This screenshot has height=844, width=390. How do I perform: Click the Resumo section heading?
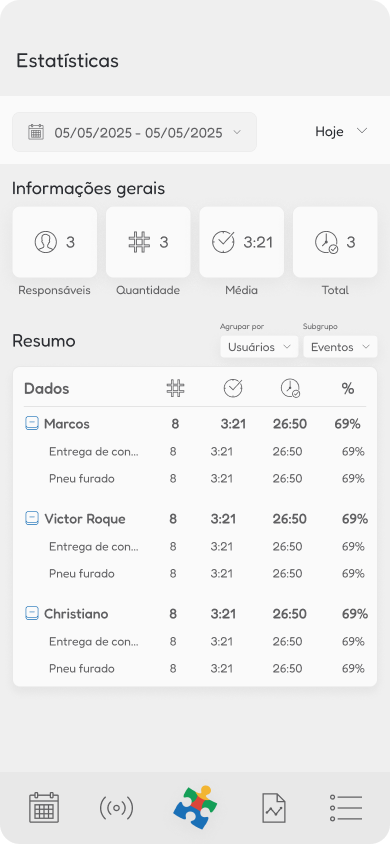click(44, 341)
